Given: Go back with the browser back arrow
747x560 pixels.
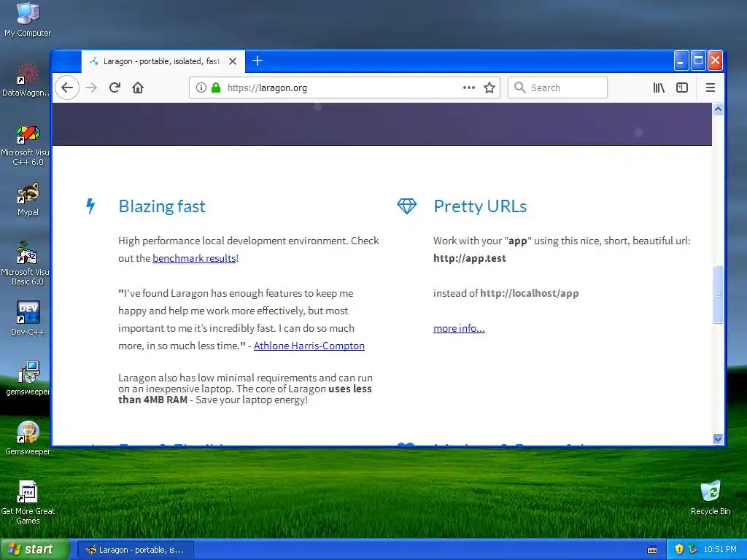Looking at the screenshot, I should point(67,87).
